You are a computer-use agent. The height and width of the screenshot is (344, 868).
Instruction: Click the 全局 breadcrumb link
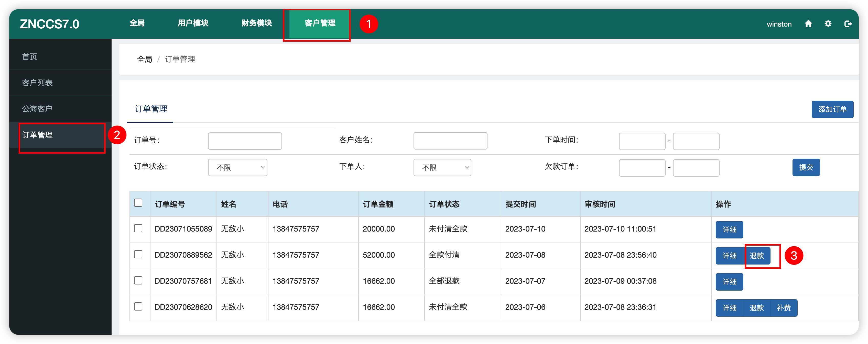[x=145, y=59]
